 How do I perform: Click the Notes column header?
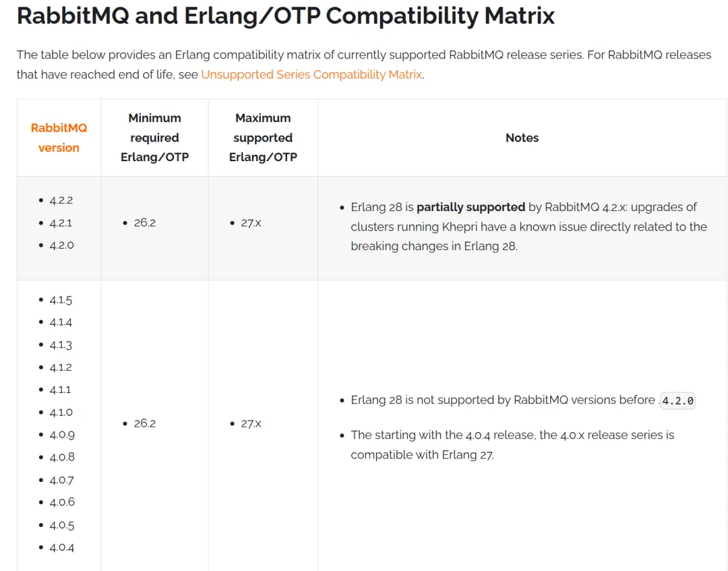[x=522, y=138]
